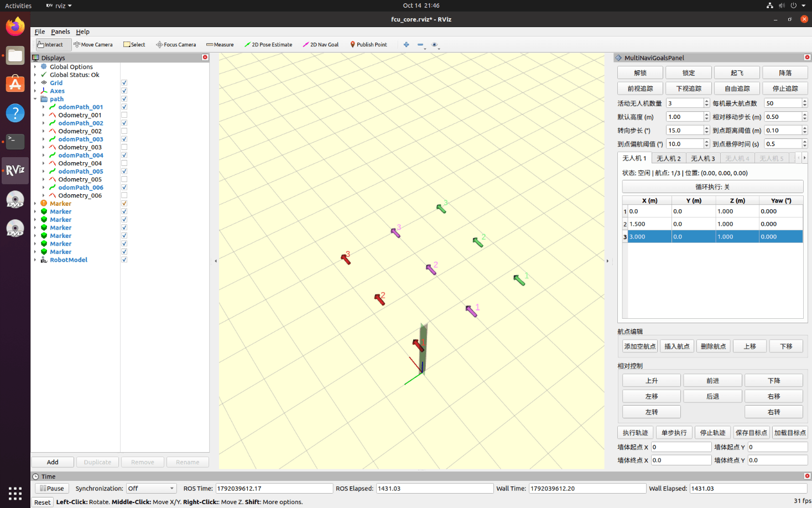Click the 添加空航点 button
The height and width of the screenshot is (508, 812).
coord(640,346)
